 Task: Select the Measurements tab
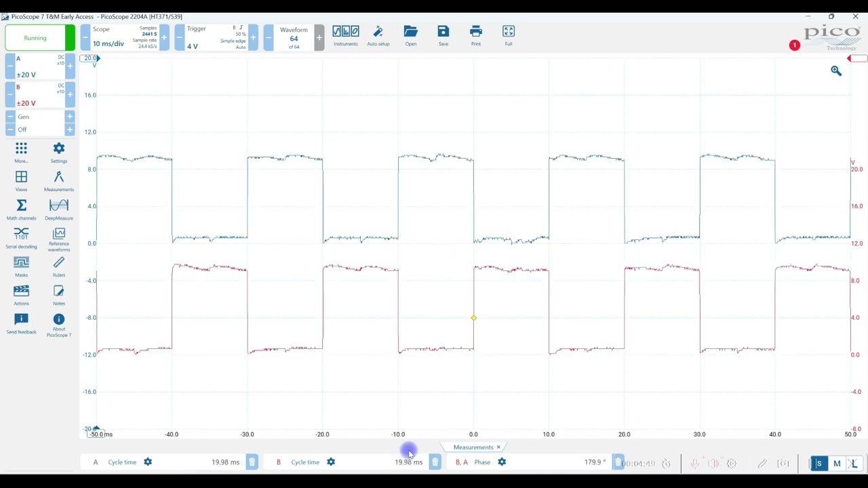point(473,447)
